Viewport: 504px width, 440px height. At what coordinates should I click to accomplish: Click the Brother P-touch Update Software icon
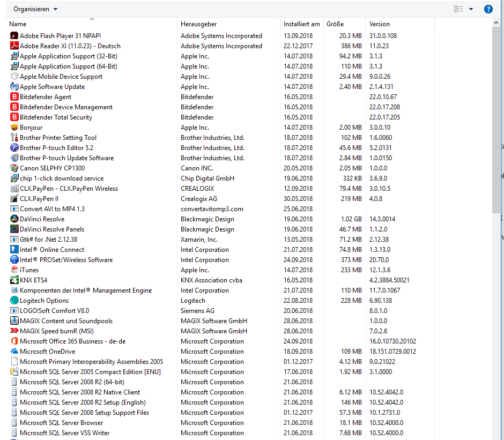point(14,158)
